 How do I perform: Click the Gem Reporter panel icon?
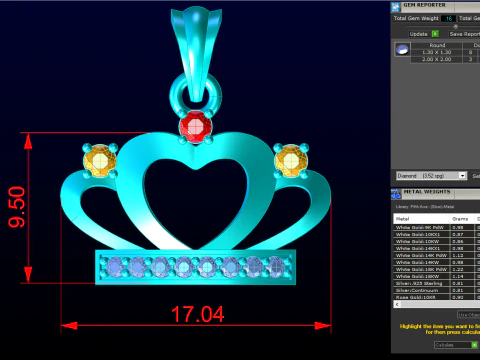396,7
